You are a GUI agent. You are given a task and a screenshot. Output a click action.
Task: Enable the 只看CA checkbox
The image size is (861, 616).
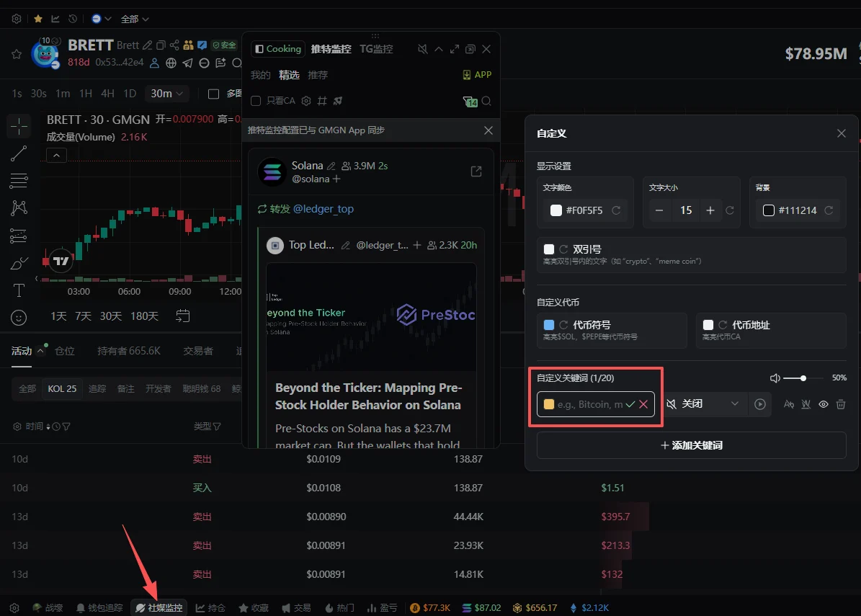(255, 100)
